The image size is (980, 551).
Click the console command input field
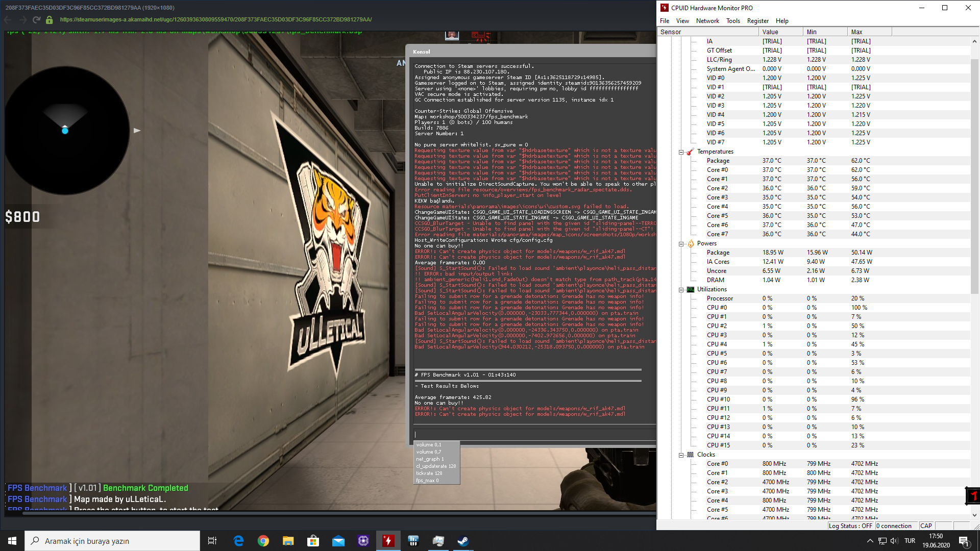pyautogui.click(x=534, y=435)
